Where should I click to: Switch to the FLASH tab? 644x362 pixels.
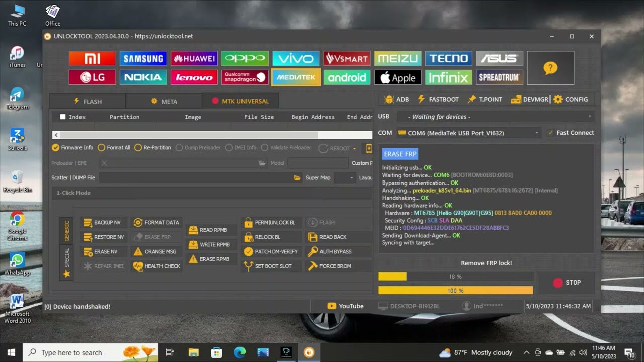(x=88, y=101)
